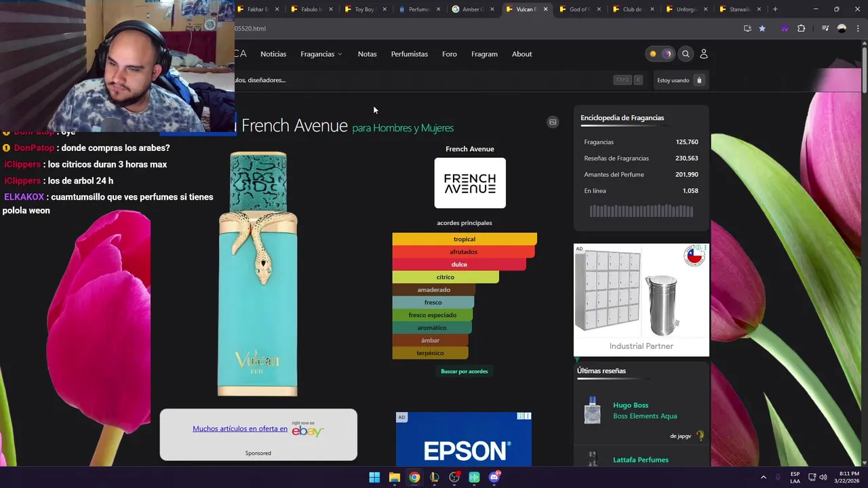The image size is (868, 488).
Task: Open the Perfumistas menu item
Action: pyautogui.click(x=410, y=54)
